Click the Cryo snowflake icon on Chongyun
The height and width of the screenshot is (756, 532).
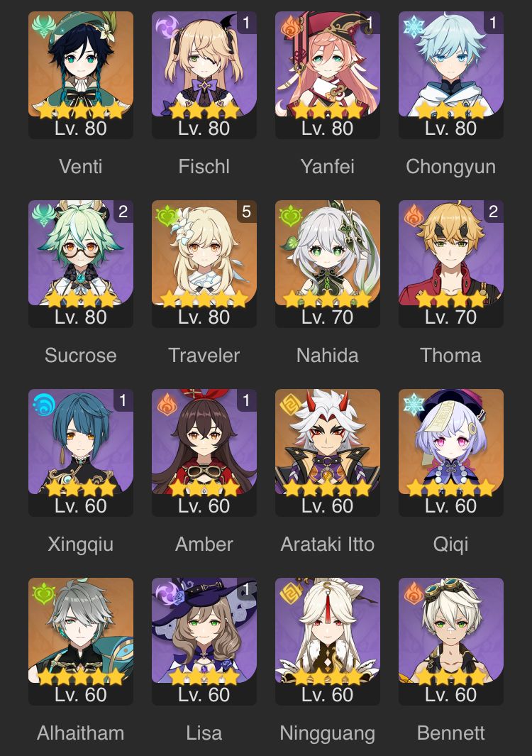point(414,26)
